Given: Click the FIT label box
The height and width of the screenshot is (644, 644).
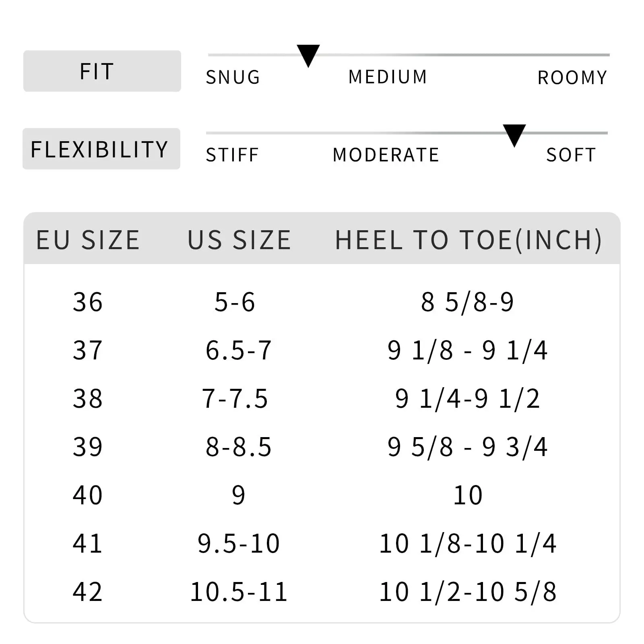Looking at the screenshot, I should point(102,71).
